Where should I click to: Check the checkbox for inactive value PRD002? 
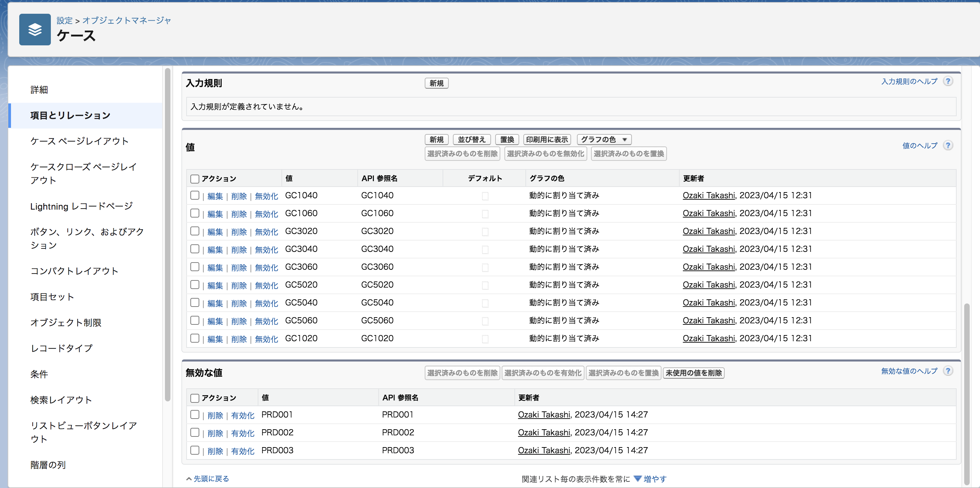point(195,432)
